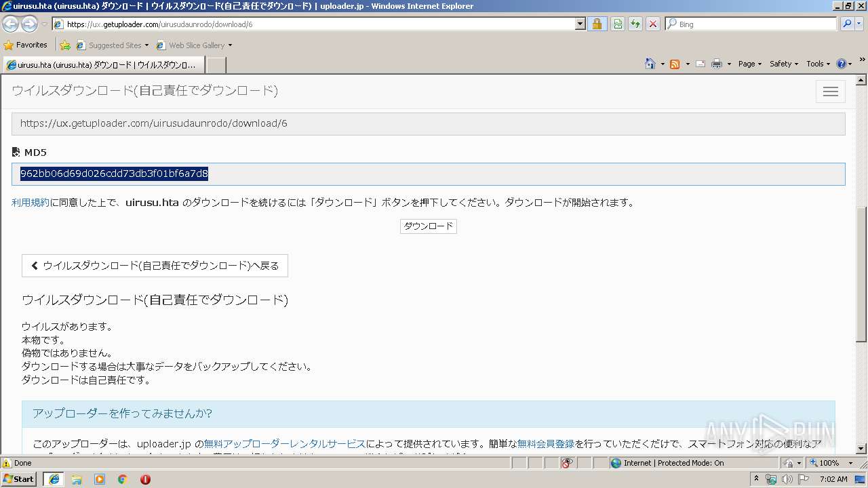
Task: Open the recent pages dropdown arrow
Action: pyautogui.click(x=44, y=24)
